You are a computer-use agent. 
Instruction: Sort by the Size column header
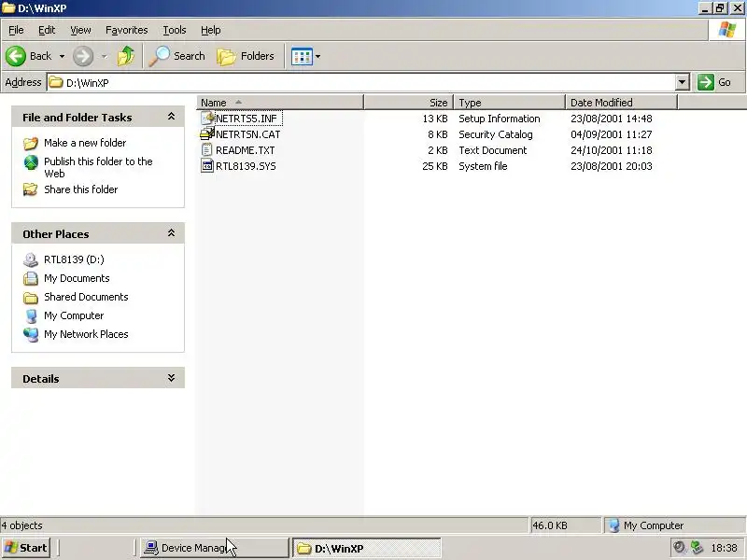[408, 103]
